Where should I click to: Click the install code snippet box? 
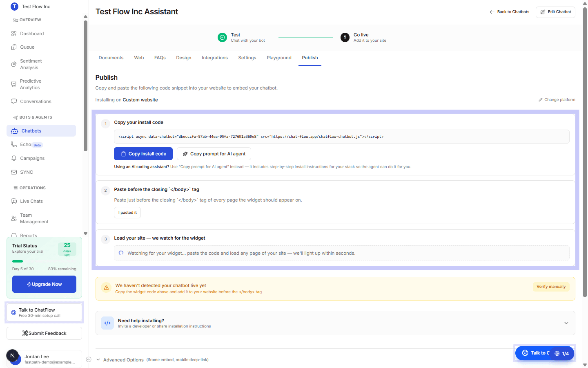[x=342, y=137]
